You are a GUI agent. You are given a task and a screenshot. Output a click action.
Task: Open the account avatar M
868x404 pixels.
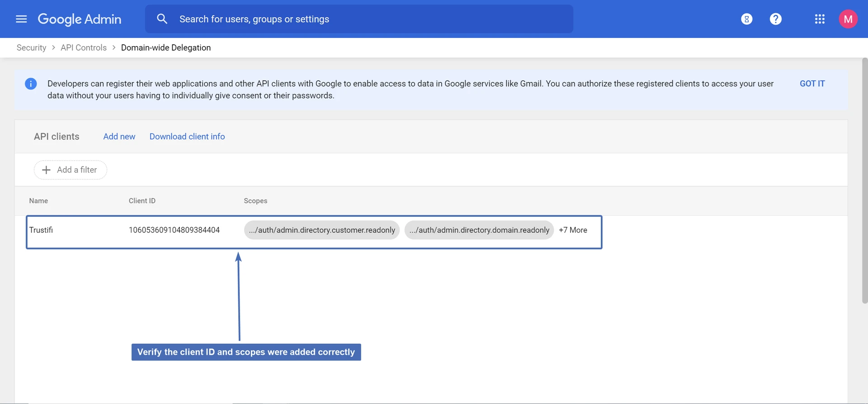tap(848, 19)
